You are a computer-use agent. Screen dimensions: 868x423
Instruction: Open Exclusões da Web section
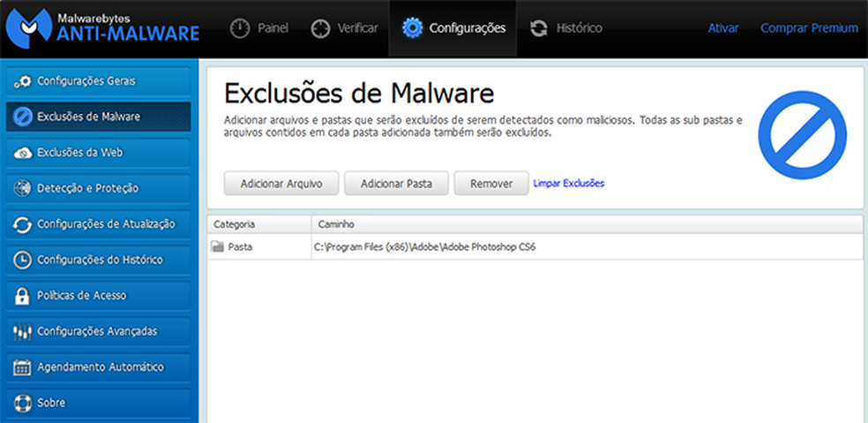(x=99, y=153)
